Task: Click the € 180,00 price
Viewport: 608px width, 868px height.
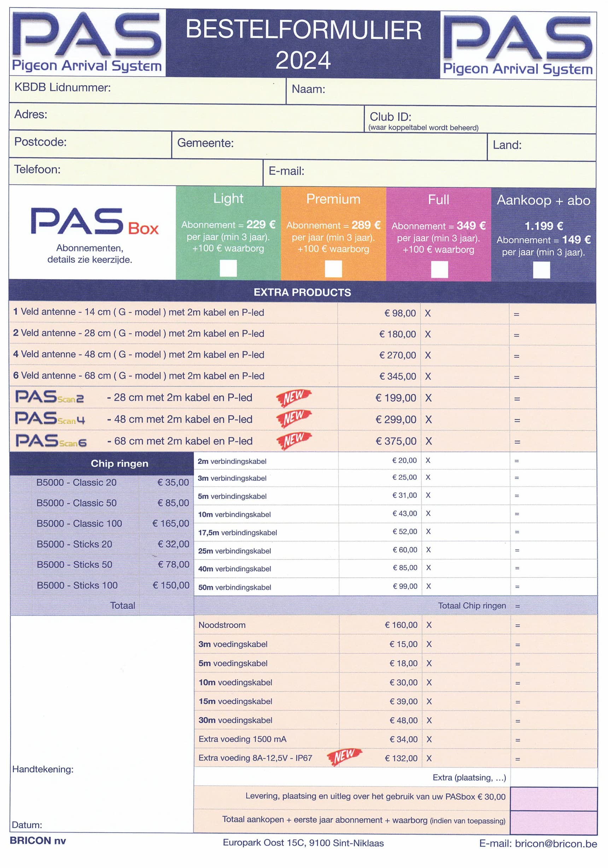Action: (x=398, y=334)
